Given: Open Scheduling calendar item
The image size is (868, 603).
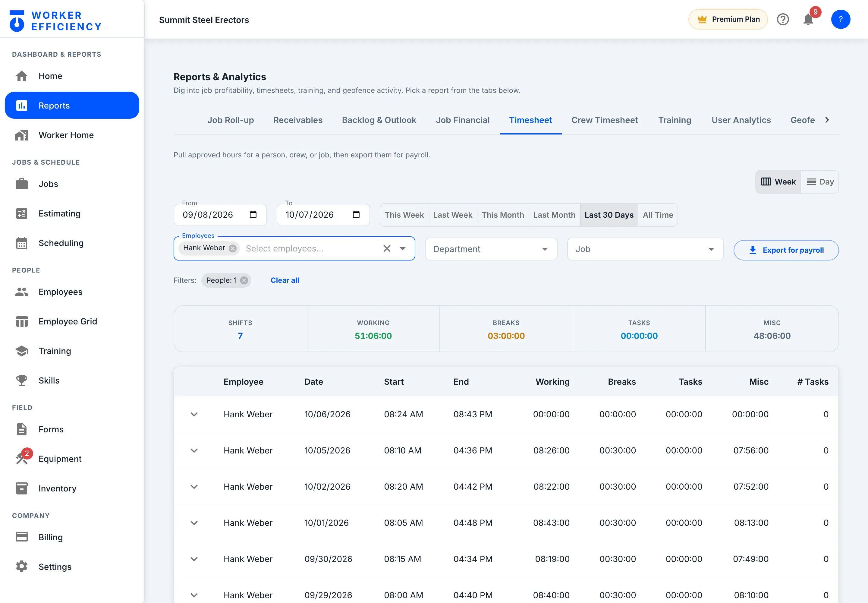Looking at the screenshot, I should (72, 243).
